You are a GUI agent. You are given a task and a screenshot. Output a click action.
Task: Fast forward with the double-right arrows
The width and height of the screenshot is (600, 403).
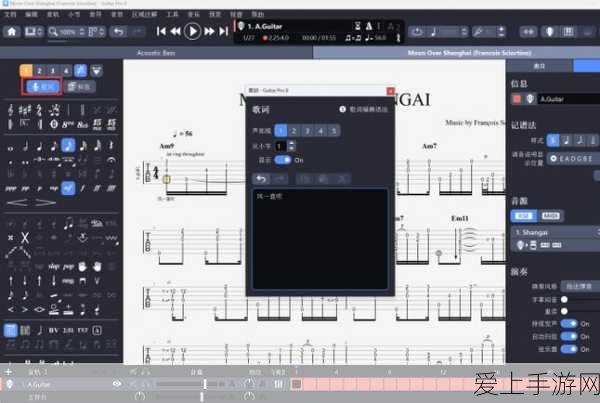coord(209,31)
